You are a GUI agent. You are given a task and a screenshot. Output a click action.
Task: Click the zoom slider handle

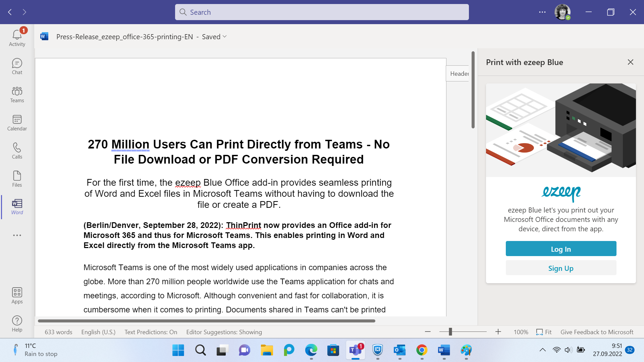tap(450, 332)
